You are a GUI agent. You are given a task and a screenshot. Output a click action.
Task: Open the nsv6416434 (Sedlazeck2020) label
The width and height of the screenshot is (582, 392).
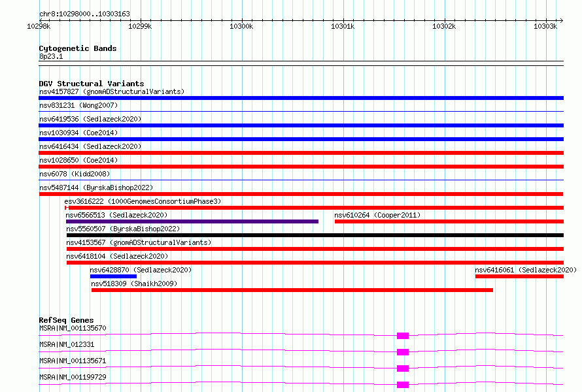coord(90,146)
